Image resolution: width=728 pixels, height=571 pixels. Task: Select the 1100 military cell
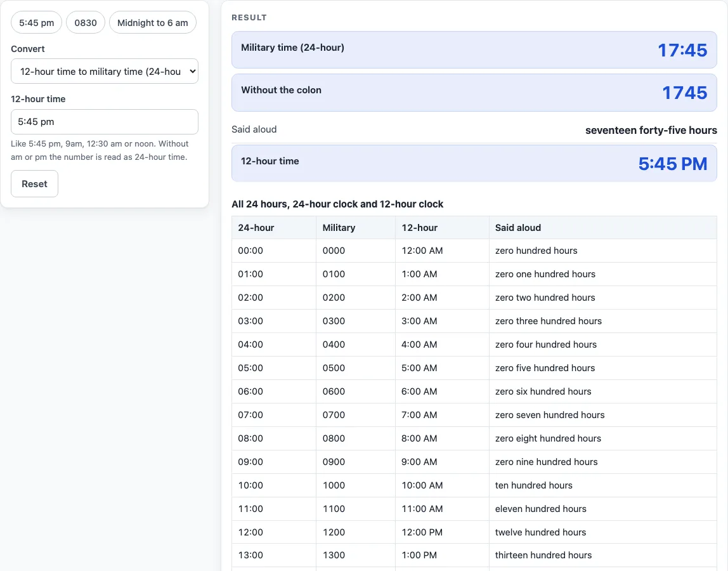(x=356, y=509)
